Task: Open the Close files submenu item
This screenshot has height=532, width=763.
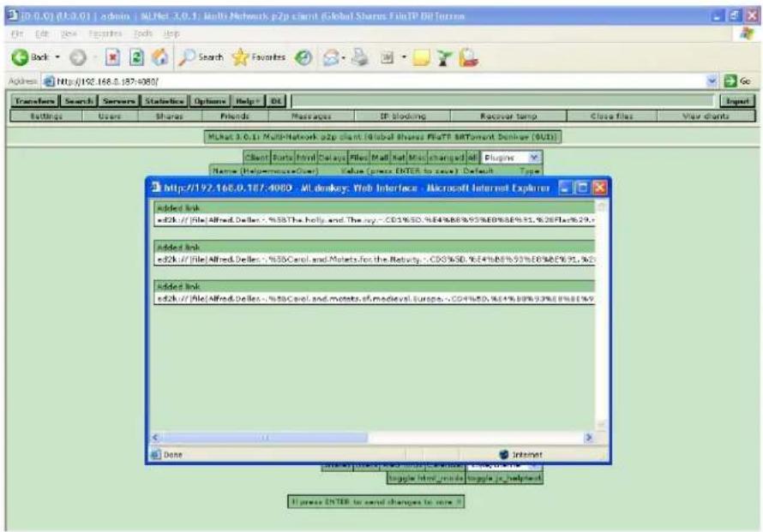Action: [x=611, y=116]
